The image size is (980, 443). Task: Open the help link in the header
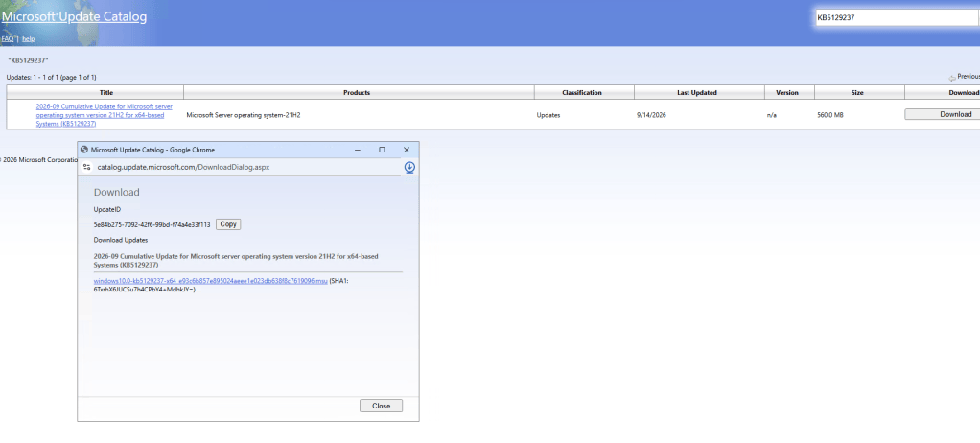[x=29, y=38]
